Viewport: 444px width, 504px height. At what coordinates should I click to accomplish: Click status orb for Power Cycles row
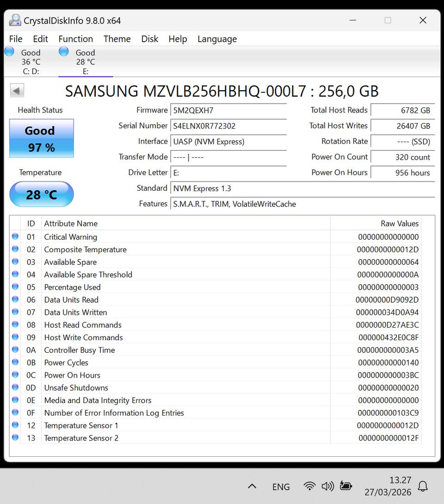[x=15, y=362]
